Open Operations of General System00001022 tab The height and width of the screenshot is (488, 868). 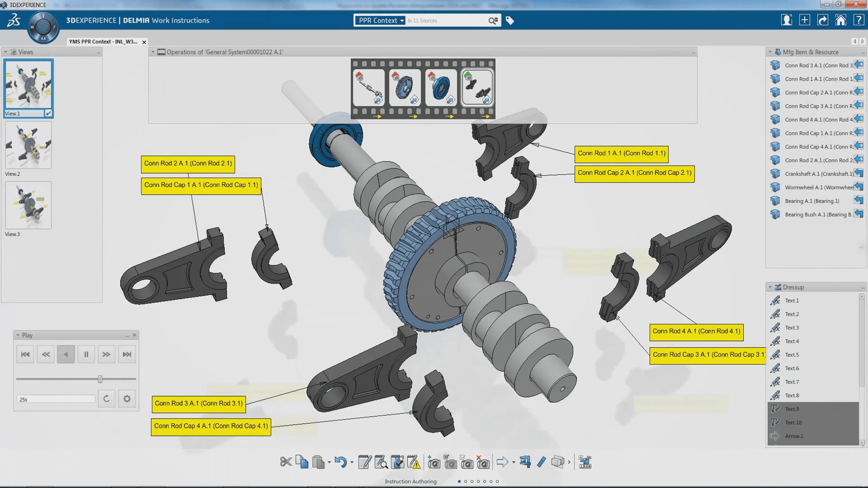point(225,52)
